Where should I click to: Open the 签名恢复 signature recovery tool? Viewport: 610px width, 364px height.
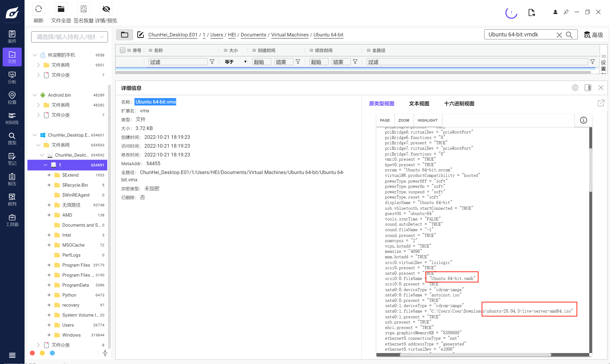coord(83,9)
